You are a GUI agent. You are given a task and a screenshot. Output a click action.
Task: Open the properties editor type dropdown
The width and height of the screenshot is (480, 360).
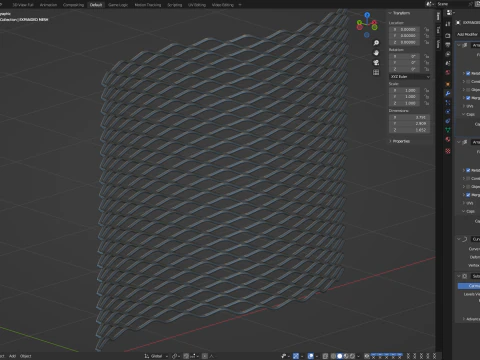pos(450,13)
